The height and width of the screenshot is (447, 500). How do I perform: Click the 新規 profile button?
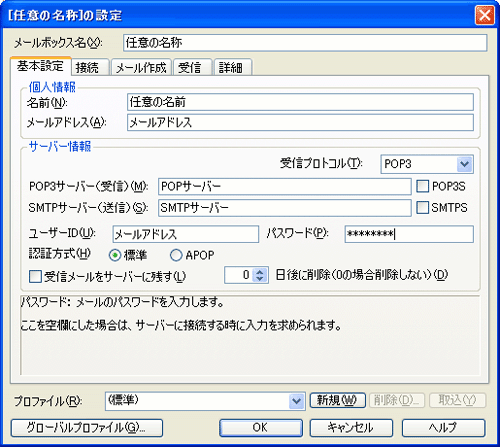pyautogui.click(x=337, y=400)
